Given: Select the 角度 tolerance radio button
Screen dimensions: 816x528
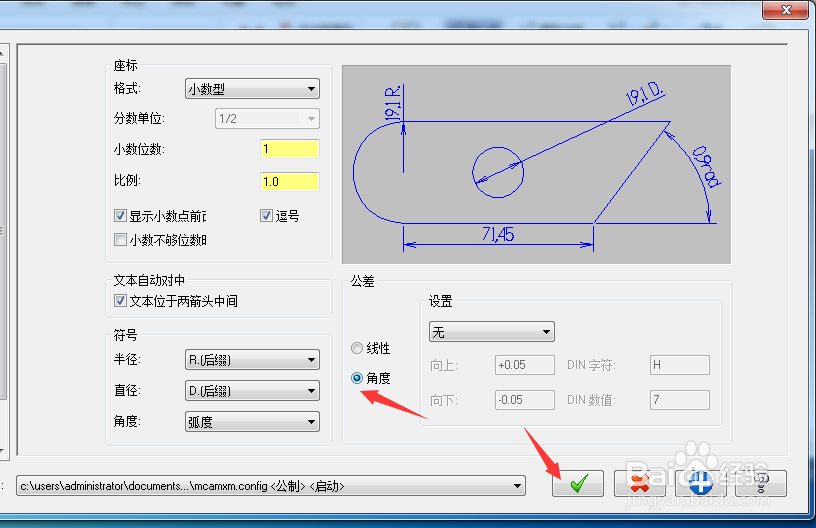Looking at the screenshot, I should 357,378.
